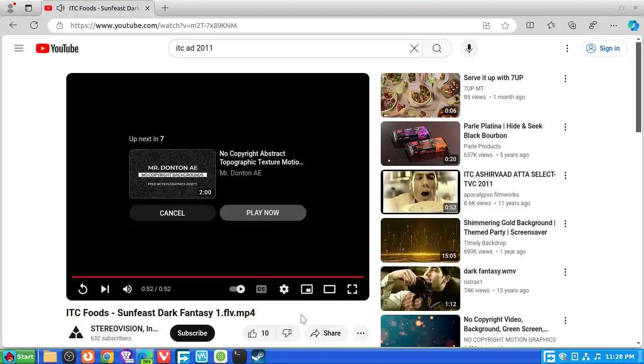Skip to the next video

105,289
